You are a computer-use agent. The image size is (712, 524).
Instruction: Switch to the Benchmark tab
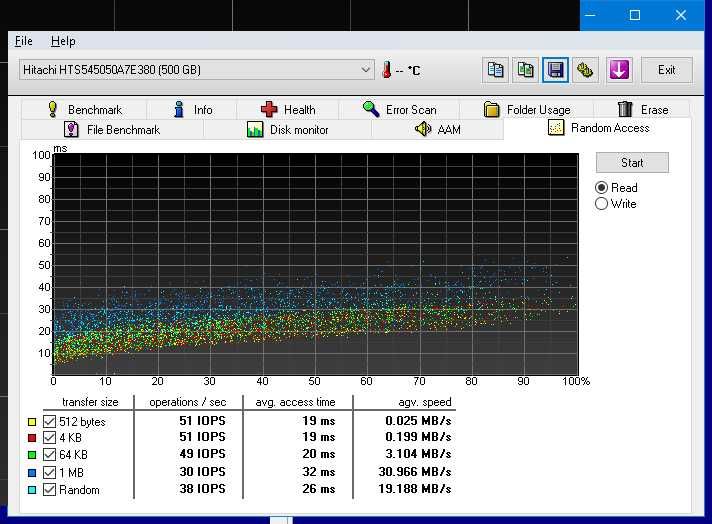click(84, 109)
